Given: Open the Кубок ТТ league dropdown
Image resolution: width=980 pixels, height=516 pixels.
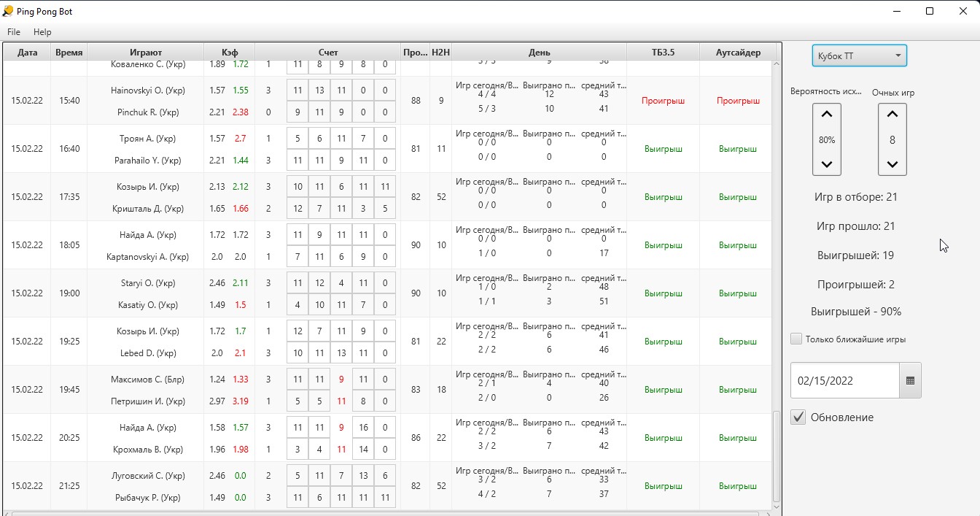Looking at the screenshot, I should click(x=859, y=56).
